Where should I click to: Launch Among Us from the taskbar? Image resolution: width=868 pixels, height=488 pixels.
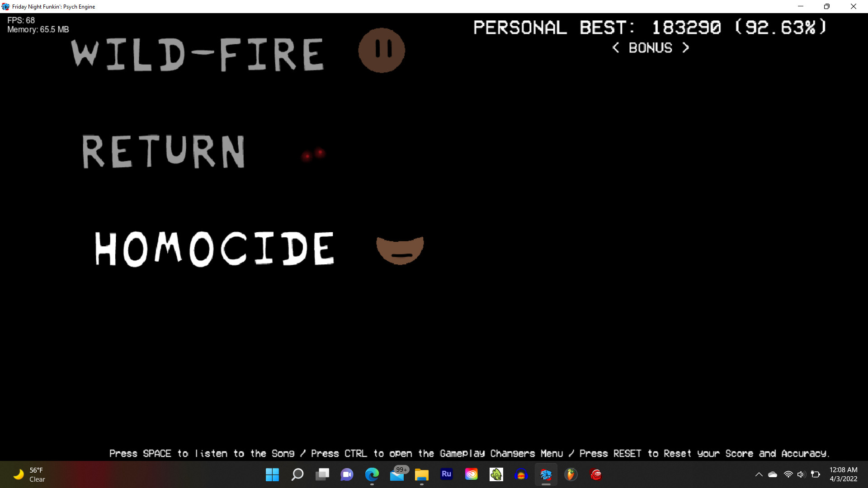tap(596, 474)
